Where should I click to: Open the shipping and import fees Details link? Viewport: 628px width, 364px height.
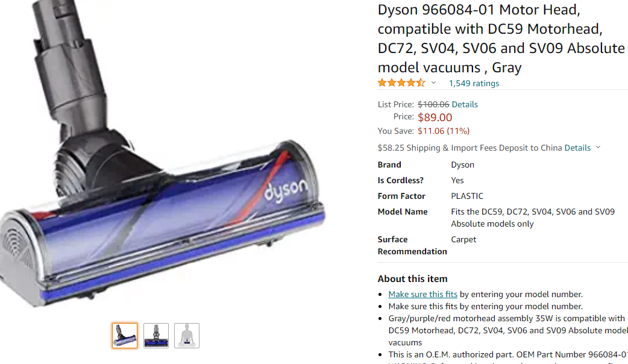coord(577,148)
